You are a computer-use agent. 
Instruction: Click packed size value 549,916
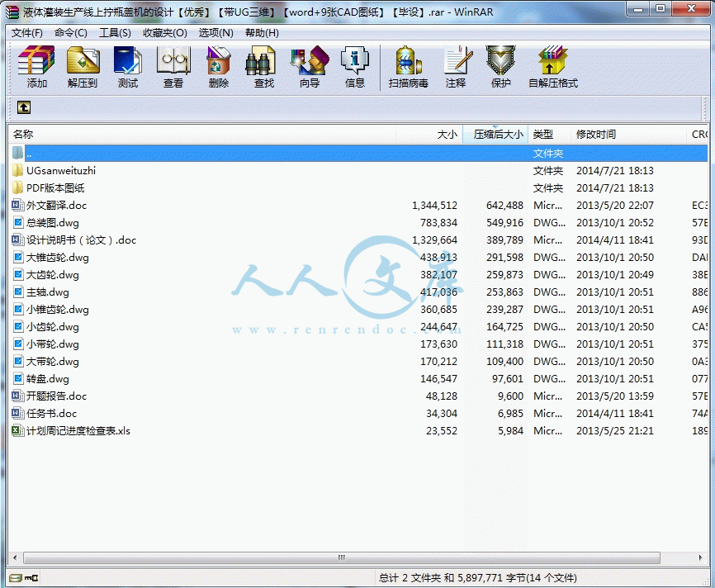point(504,223)
